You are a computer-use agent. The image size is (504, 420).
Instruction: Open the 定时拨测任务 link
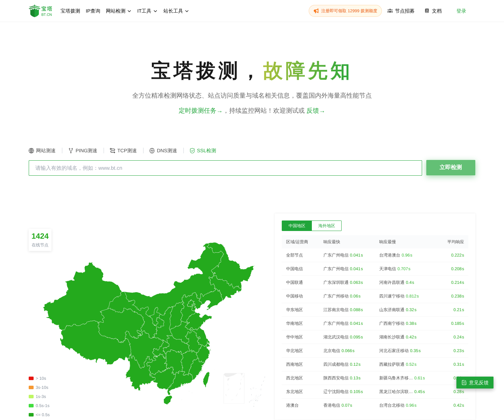200,111
